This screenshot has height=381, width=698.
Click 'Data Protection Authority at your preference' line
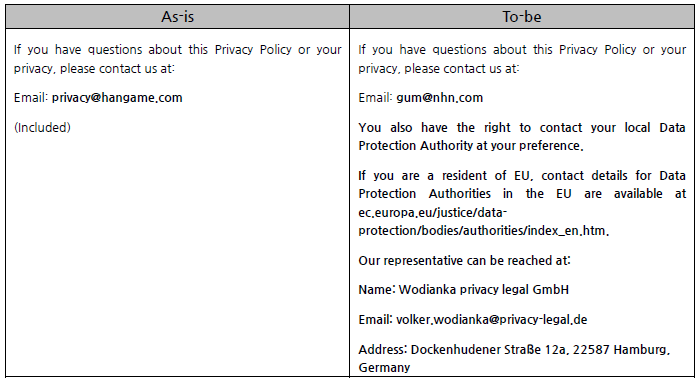pos(471,146)
